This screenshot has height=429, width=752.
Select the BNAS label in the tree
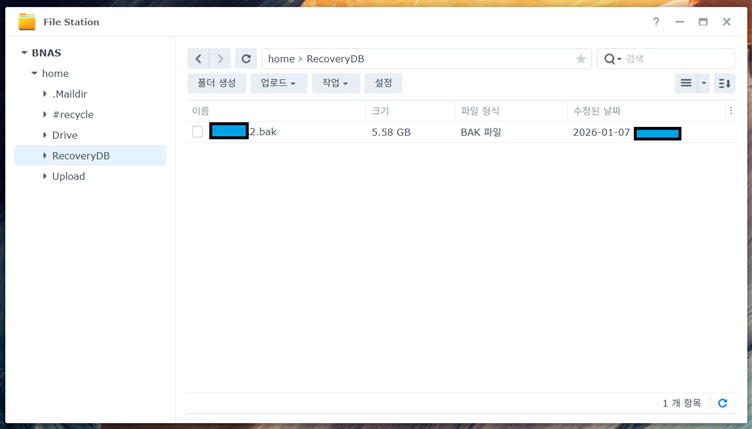tap(47, 53)
